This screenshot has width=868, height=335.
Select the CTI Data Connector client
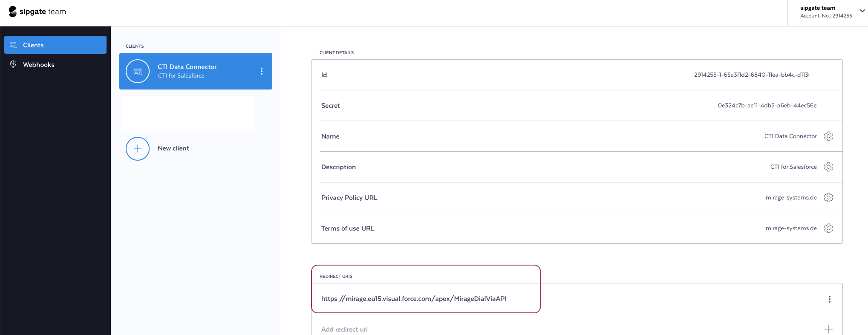click(196, 71)
